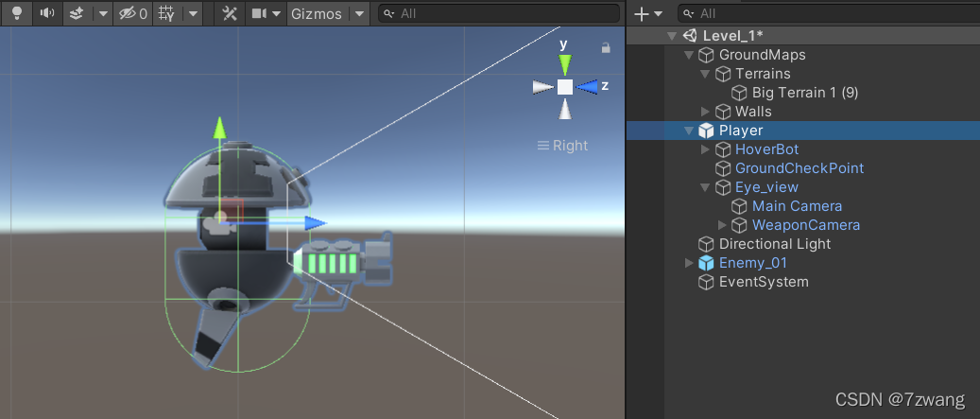Screen dimensions: 980x419
Task: Toggle scene lighting bulb icon
Action: click(x=17, y=13)
